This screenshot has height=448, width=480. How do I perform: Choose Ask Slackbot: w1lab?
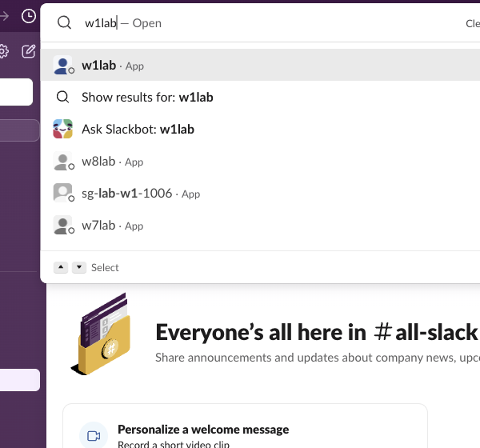[x=260, y=129]
